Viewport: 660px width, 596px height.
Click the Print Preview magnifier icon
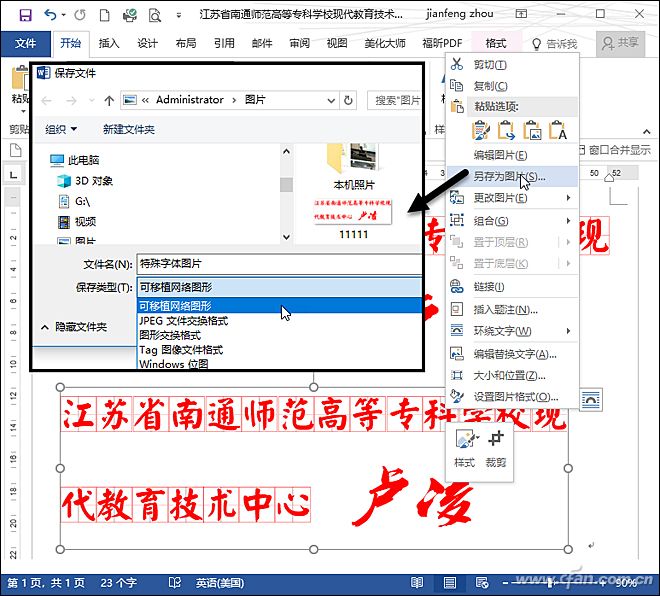pyautogui.click(x=154, y=16)
